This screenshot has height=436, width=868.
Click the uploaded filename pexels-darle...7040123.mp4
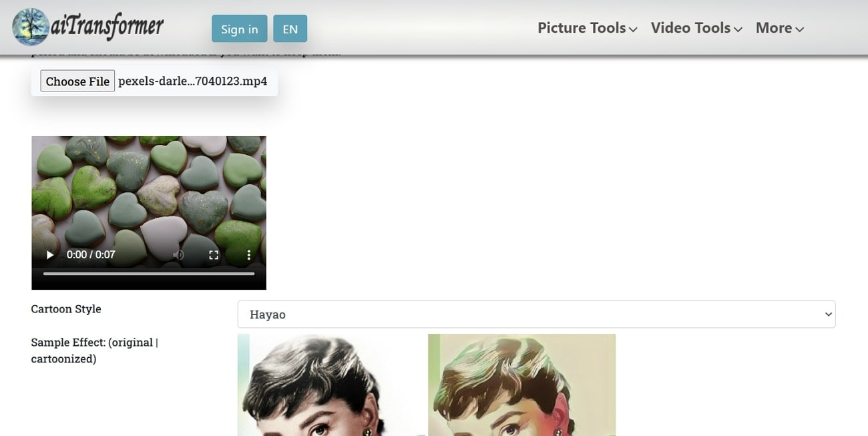[x=192, y=81]
